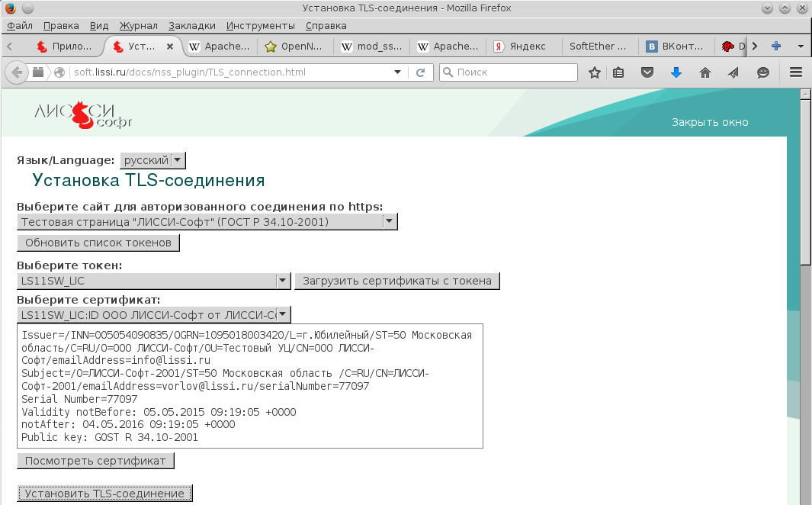Open the bookmarks list icon
812x505 pixels.
(619, 72)
